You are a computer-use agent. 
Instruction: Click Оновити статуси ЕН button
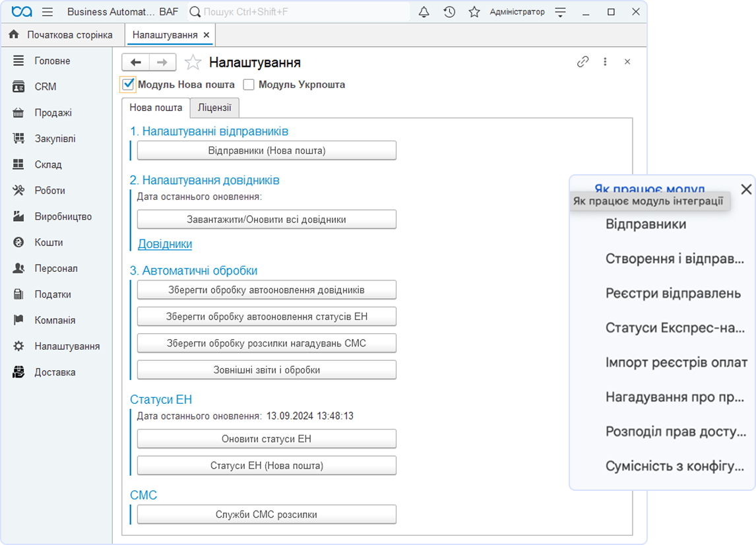pyautogui.click(x=267, y=439)
